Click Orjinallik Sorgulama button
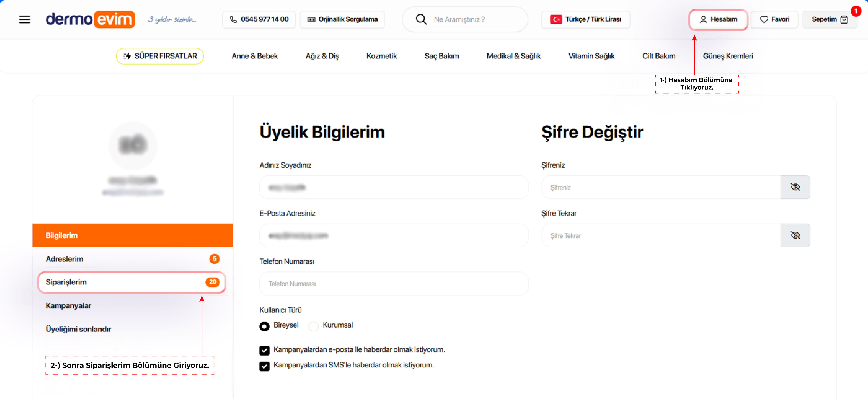This screenshot has height=399, width=868. click(342, 19)
